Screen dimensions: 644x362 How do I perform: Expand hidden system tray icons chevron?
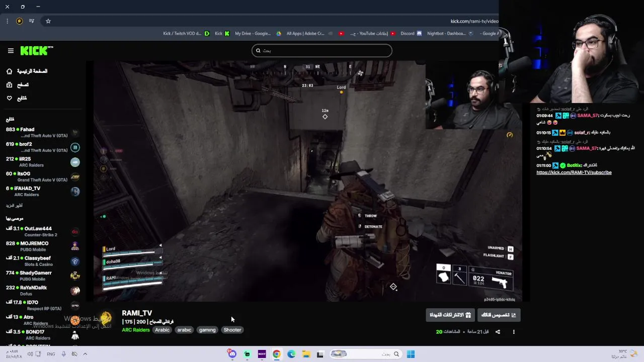coord(85,354)
